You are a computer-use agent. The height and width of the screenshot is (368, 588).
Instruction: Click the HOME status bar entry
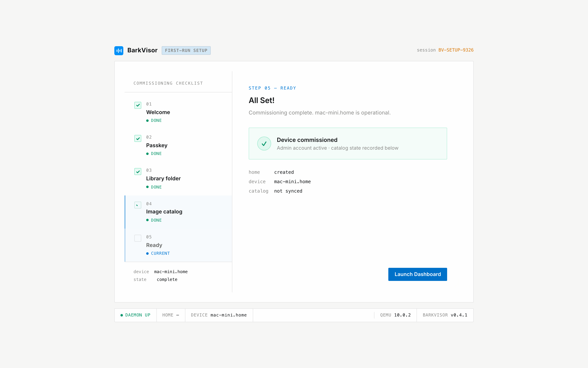(171, 315)
